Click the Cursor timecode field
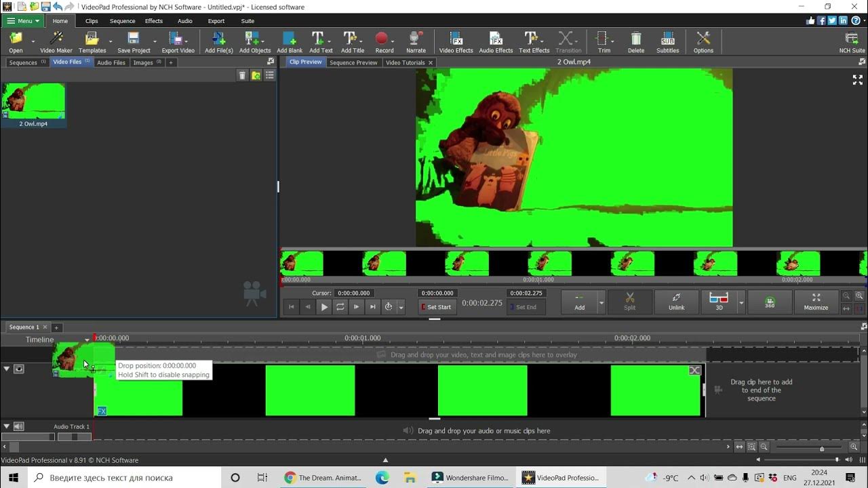Image resolution: width=868 pixels, height=488 pixels. coord(353,293)
